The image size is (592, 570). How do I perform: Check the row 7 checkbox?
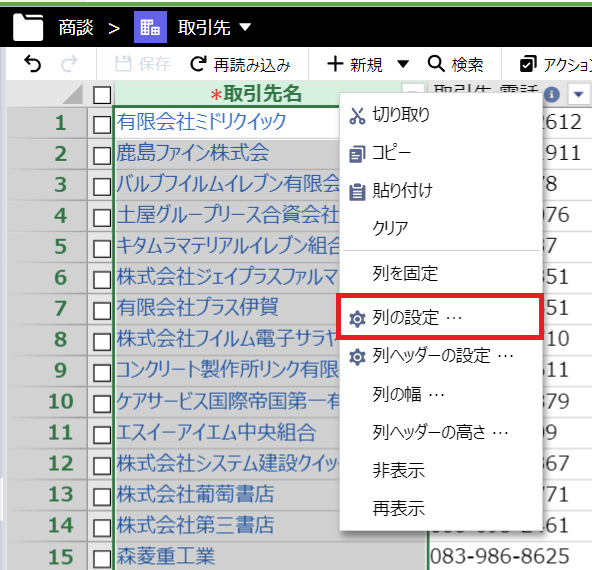click(102, 311)
